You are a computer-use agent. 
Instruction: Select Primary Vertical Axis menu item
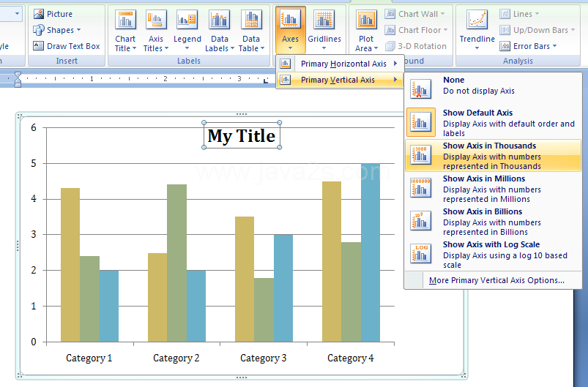click(x=340, y=80)
